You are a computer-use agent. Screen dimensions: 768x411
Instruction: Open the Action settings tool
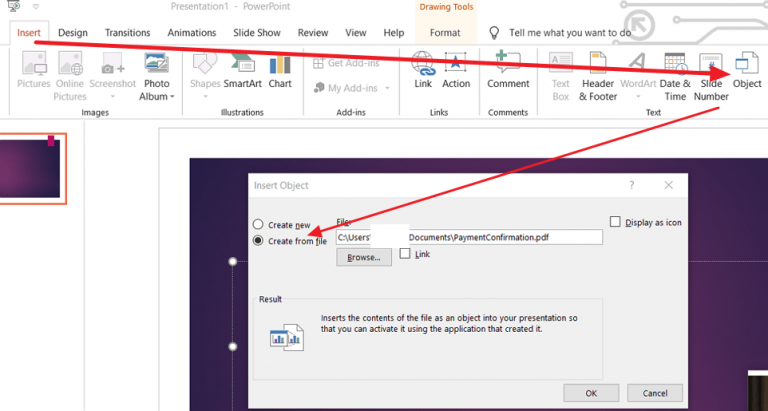click(x=456, y=71)
